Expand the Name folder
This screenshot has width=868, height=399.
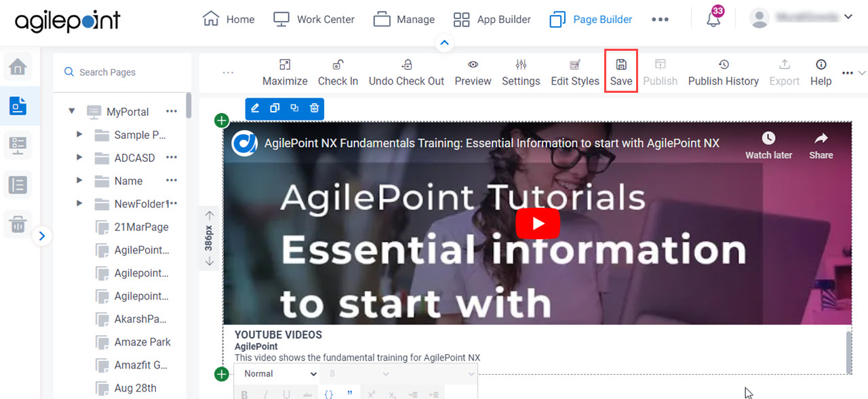coord(79,181)
